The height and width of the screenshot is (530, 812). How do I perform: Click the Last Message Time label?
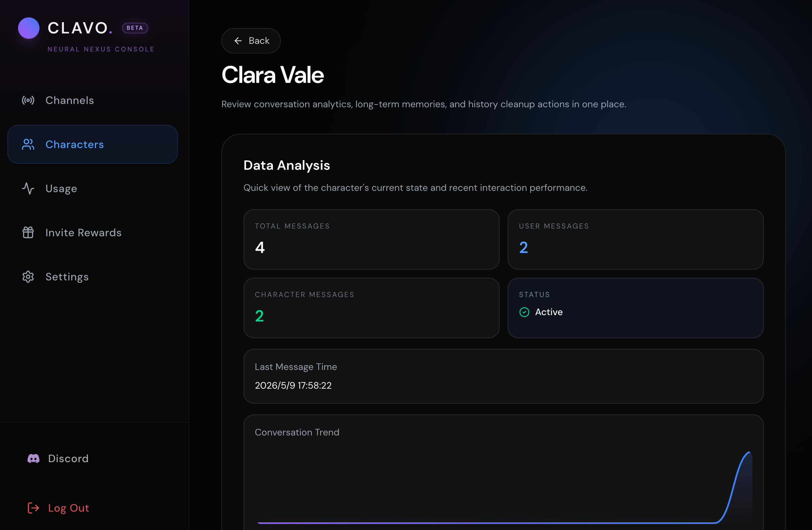tap(296, 367)
